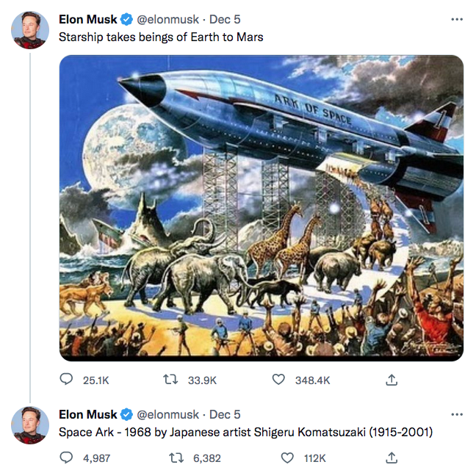This screenshot has height=473, width=476.
Task: Reply to the Starship tweet
Action: (x=66, y=380)
